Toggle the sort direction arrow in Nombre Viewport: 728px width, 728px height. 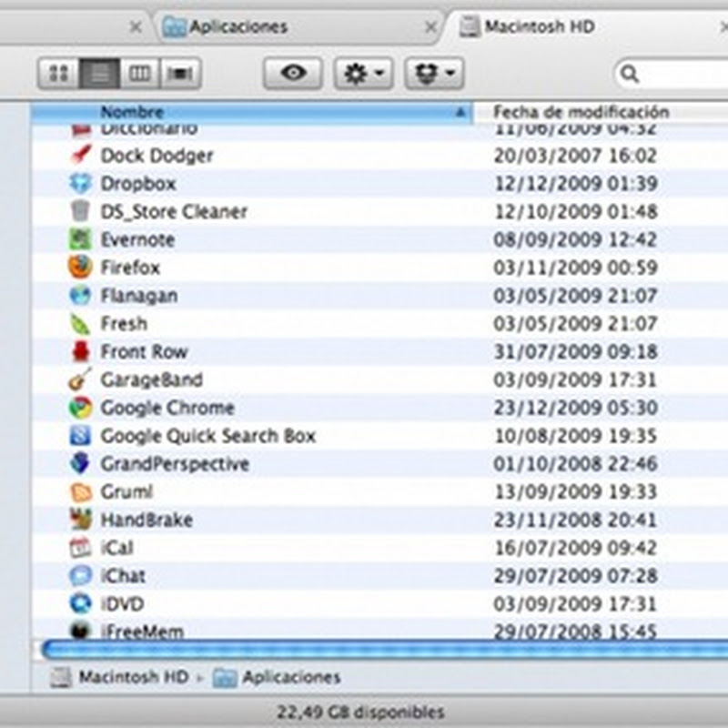pyautogui.click(x=460, y=112)
